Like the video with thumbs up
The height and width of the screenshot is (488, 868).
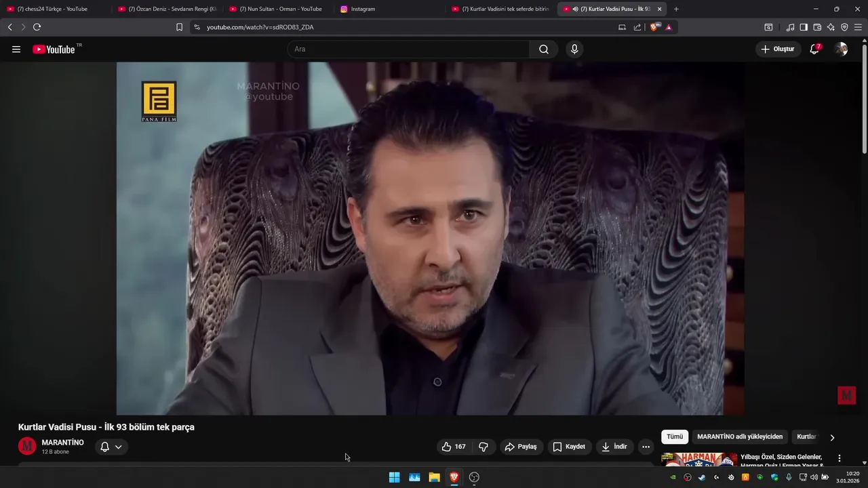click(x=454, y=447)
